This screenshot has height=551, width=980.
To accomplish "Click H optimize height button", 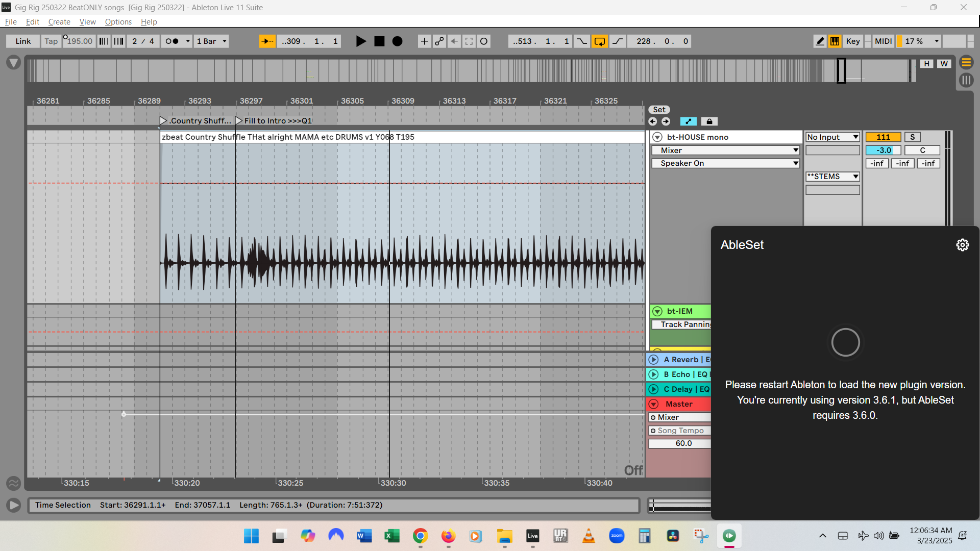I will click(927, 64).
